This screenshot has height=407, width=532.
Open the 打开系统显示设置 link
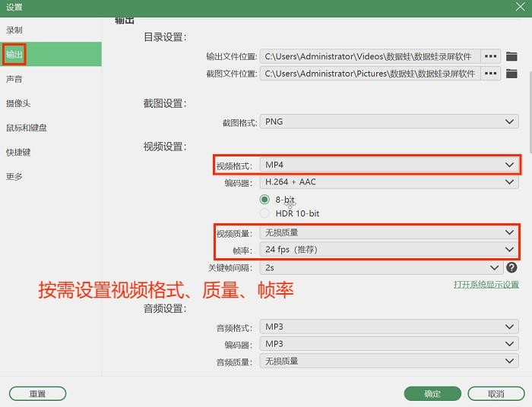(x=486, y=285)
